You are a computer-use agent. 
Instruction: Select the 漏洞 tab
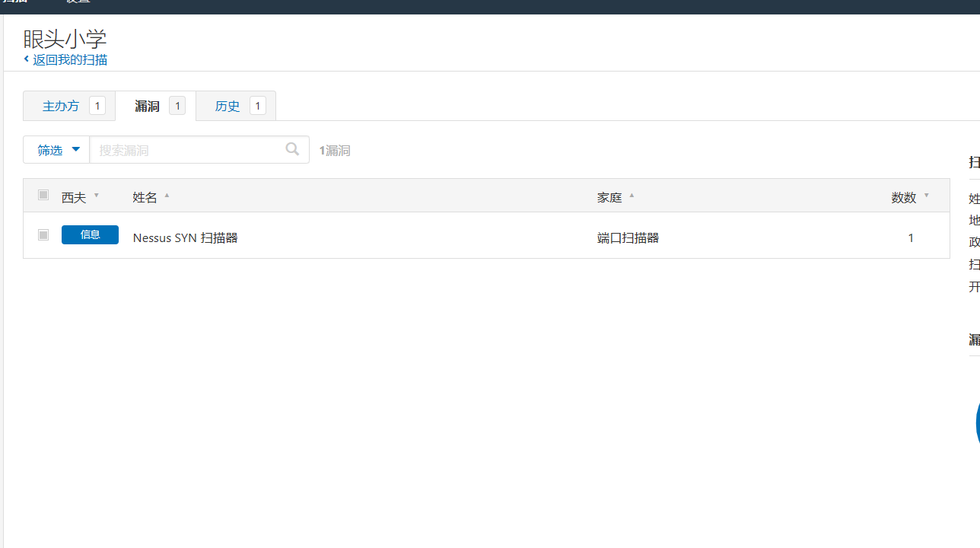(x=147, y=106)
